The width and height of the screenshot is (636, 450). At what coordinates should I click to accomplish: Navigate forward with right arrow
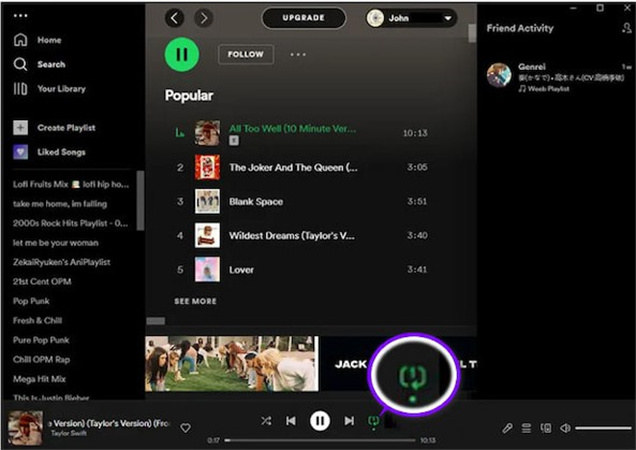pos(204,18)
